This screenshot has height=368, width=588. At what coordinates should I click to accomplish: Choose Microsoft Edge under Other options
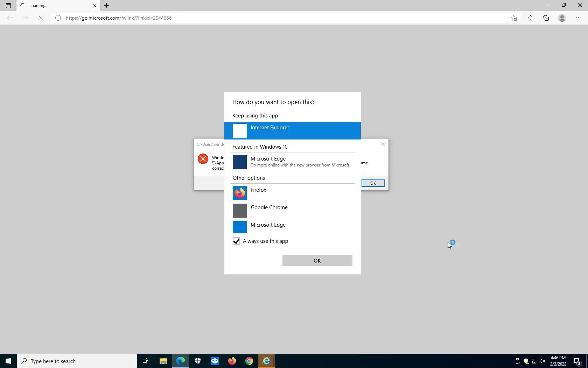pos(292,227)
